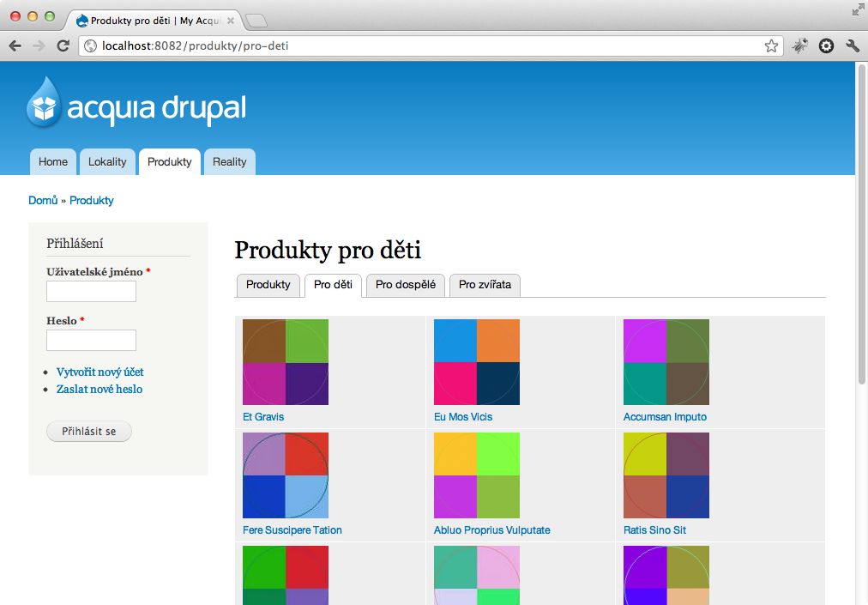Open the Lokality navigation tab
The height and width of the screenshot is (605, 868).
(x=107, y=162)
